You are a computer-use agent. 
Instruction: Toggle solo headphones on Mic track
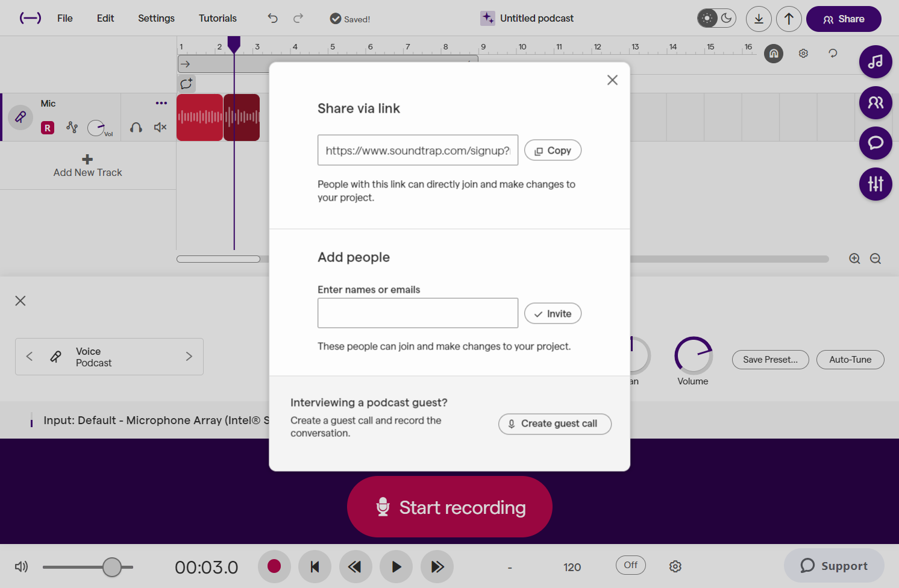pyautogui.click(x=136, y=128)
